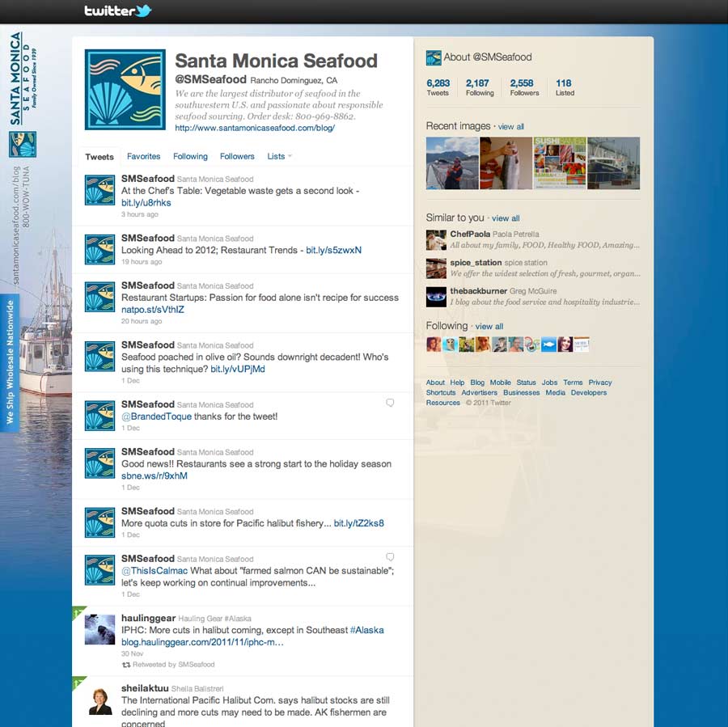Switch to Following tab
Image resolution: width=728 pixels, height=727 pixels.
pos(190,156)
